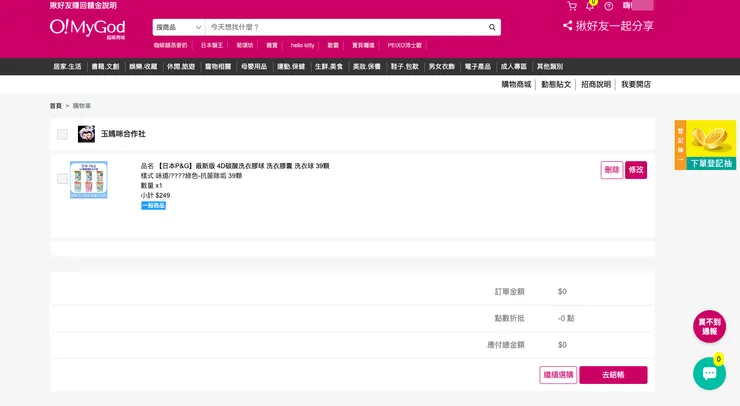This screenshot has width=740, height=406.
Task: Go to 首頁 breadcrumb
Action: coord(56,106)
